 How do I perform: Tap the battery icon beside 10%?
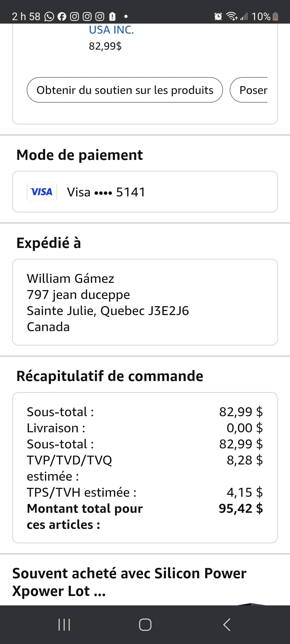pos(275,17)
